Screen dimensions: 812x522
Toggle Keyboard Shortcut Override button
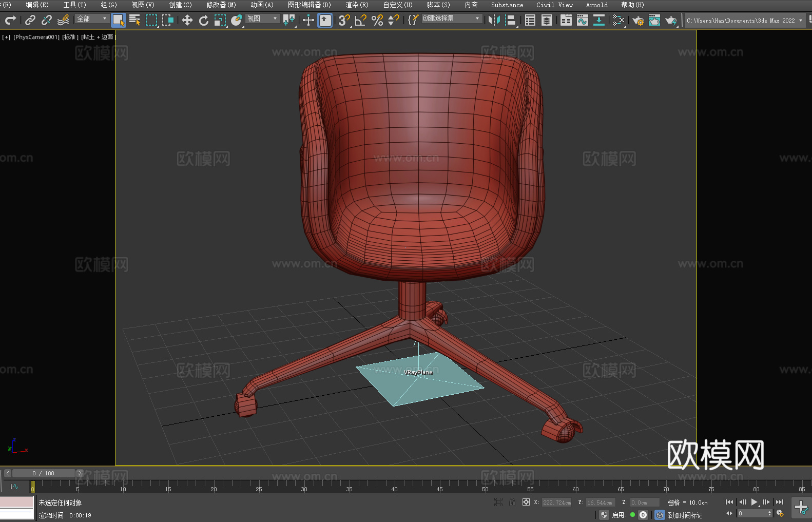click(325, 20)
